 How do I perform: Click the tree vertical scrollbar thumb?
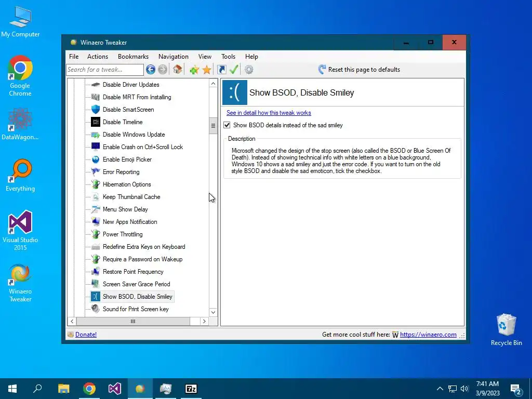213,126
